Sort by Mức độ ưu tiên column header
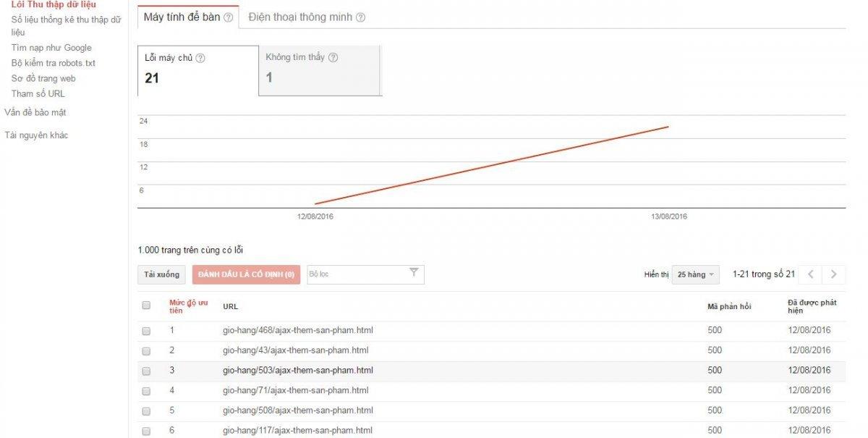The image size is (868, 438). pyautogui.click(x=188, y=306)
